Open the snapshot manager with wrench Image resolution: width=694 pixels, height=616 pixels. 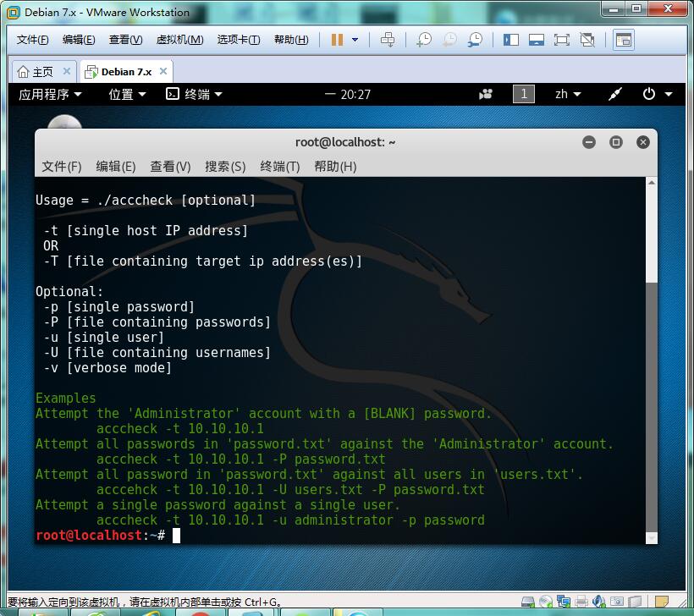475,40
